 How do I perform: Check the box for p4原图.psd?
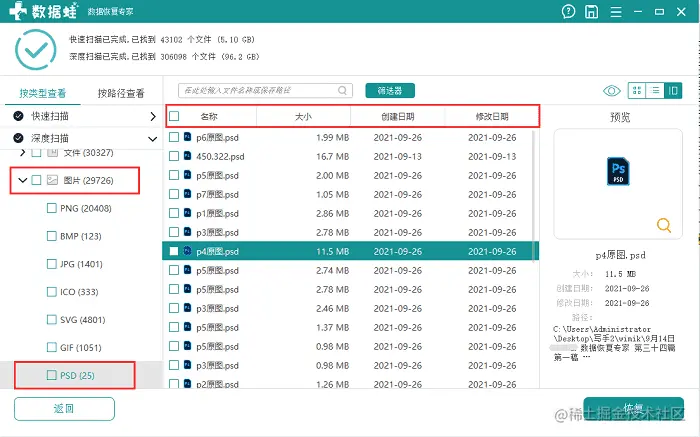174,251
